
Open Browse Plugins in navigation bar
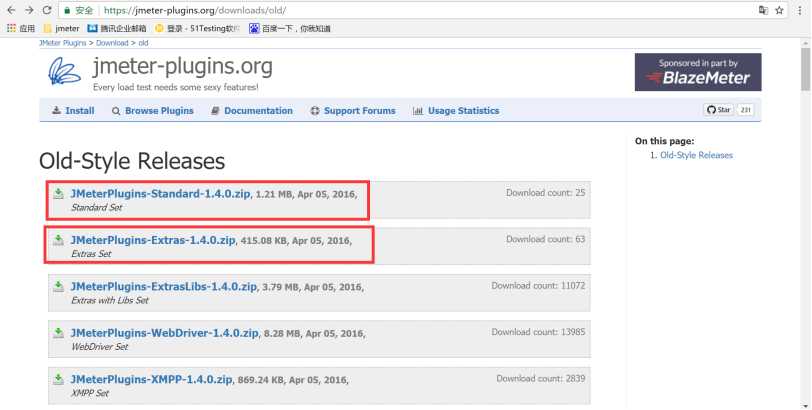(x=153, y=110)
